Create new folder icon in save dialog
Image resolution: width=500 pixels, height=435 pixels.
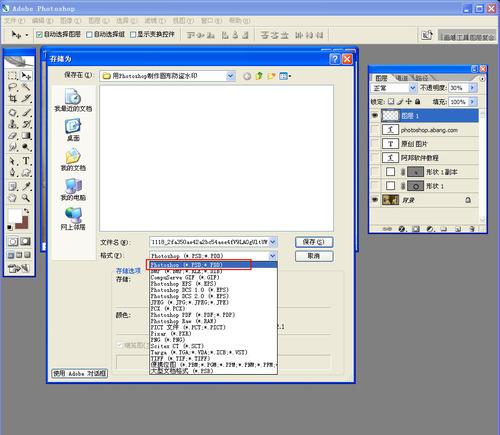(x=271, y=76)
